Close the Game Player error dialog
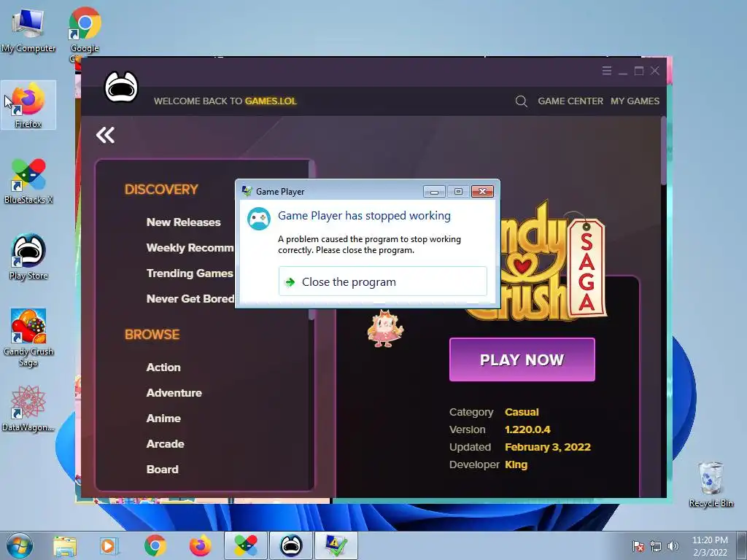This screenshot has width=747, height=560. pyautogui.click(x=482, y=192)
